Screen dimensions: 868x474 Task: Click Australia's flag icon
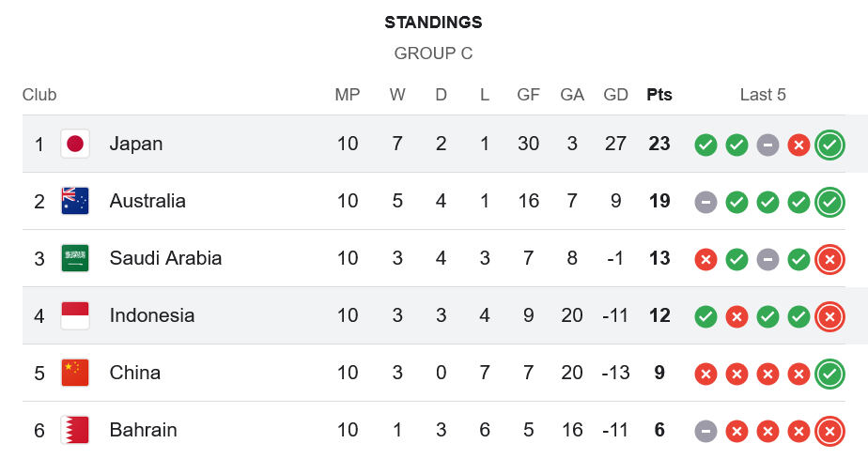click(x=75, y=201)
